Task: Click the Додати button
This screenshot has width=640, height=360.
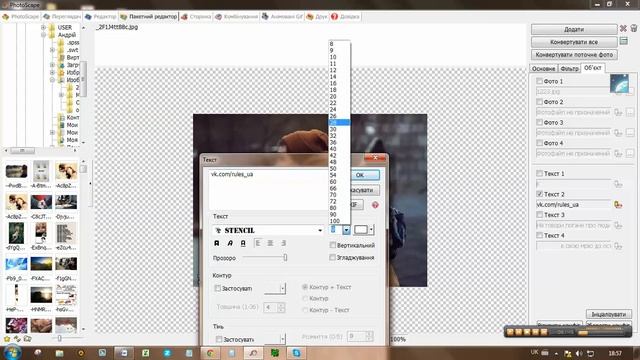Action: click(574, 29)
